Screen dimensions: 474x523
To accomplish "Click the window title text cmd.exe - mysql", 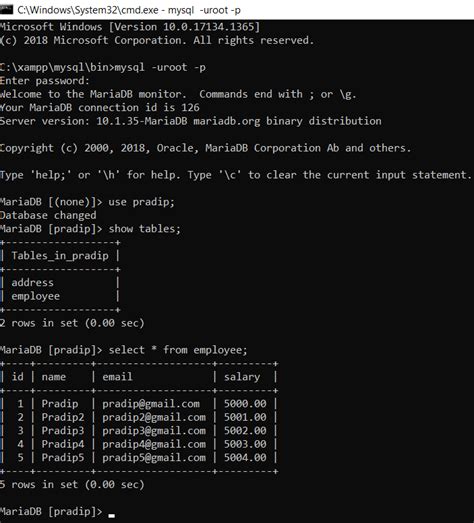I will point(129,10).
